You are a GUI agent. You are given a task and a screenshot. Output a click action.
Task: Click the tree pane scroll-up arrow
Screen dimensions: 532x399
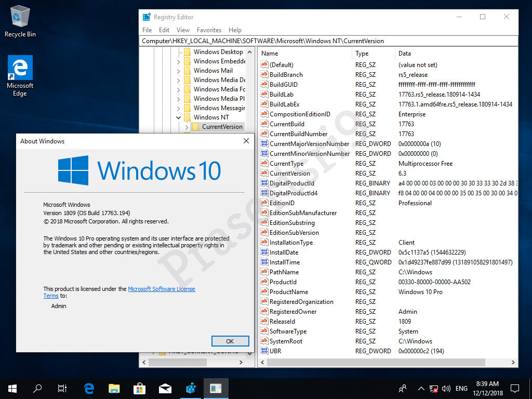click(x=250, y=52)
